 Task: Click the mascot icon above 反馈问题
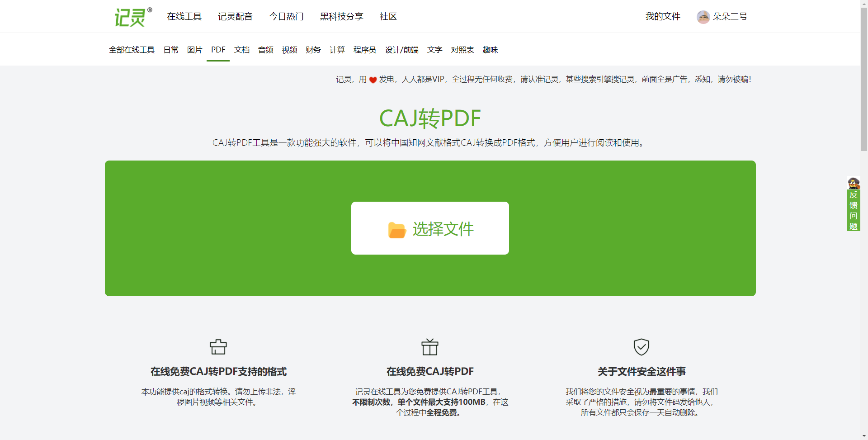click(854, 183)
